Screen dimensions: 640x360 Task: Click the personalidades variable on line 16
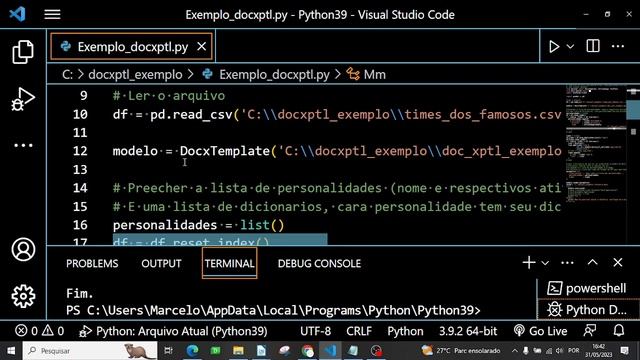165,225
